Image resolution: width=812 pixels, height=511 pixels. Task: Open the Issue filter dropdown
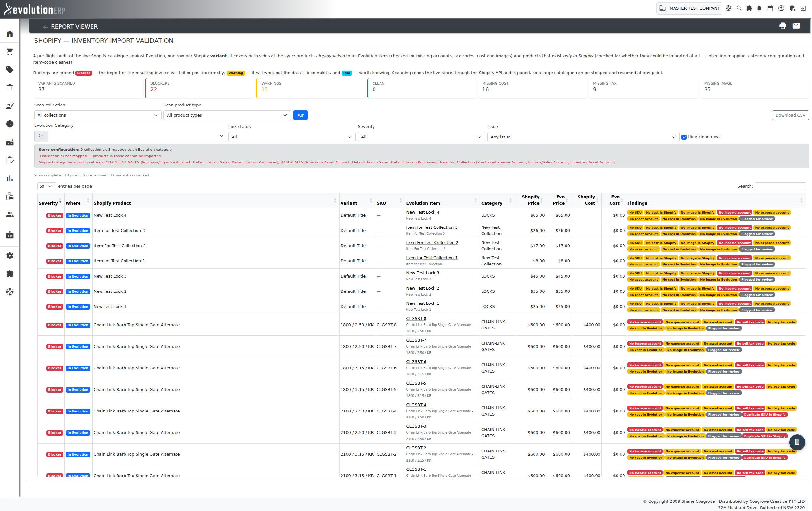click(583, 137)
